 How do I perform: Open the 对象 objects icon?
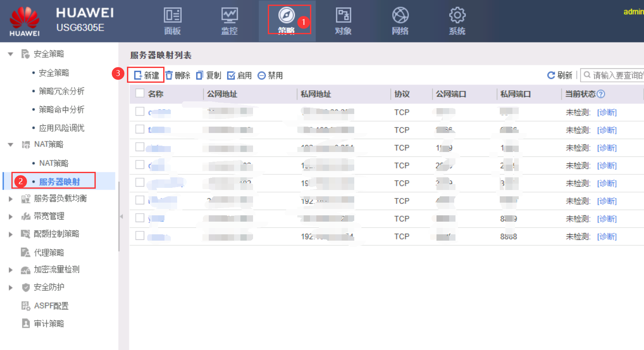343,16
